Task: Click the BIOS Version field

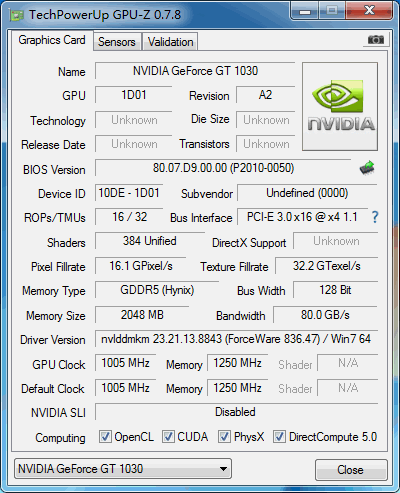Action: tap(223, 168)
